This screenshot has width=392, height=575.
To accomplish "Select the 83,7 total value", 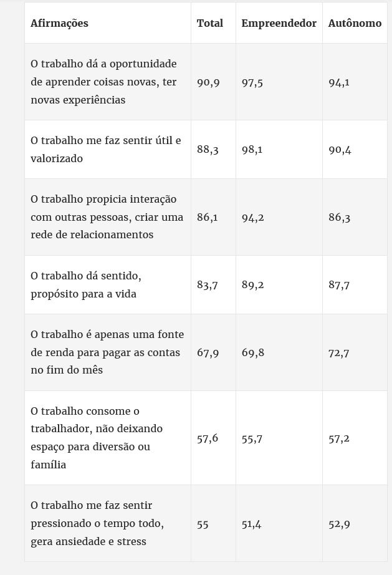I will 208,285.
